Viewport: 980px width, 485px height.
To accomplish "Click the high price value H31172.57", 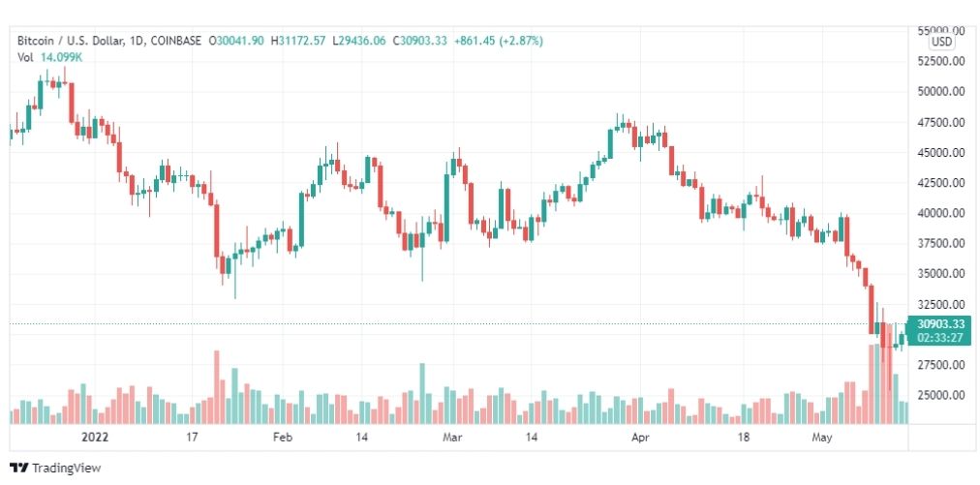I will pyautogui.click(x=299, y=41).
